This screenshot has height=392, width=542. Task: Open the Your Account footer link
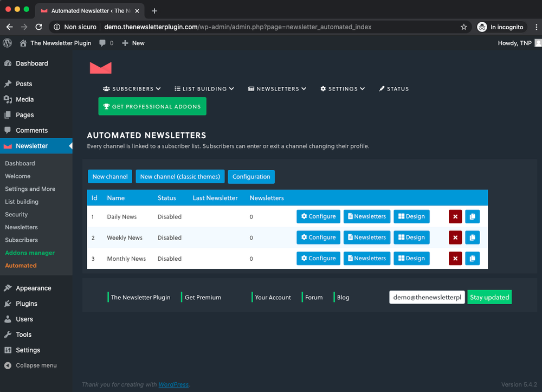[x=273, y=297]
